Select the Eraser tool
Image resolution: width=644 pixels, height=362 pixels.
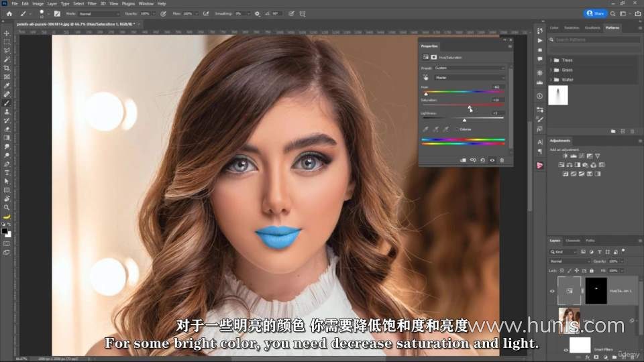7,129
